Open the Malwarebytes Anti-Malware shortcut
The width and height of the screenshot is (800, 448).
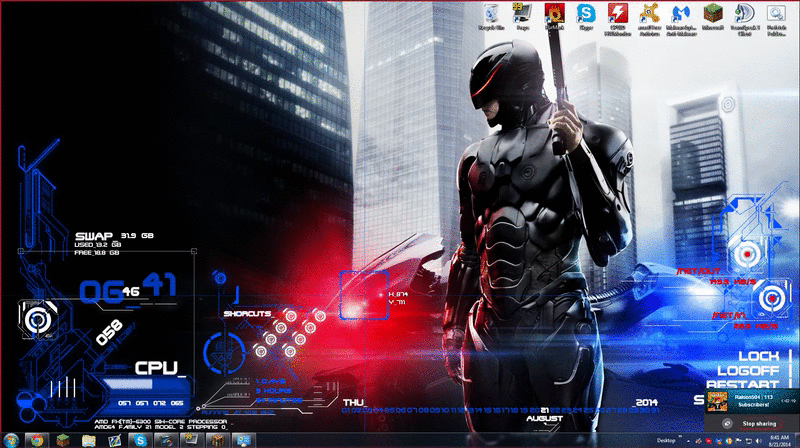point(681,20)
